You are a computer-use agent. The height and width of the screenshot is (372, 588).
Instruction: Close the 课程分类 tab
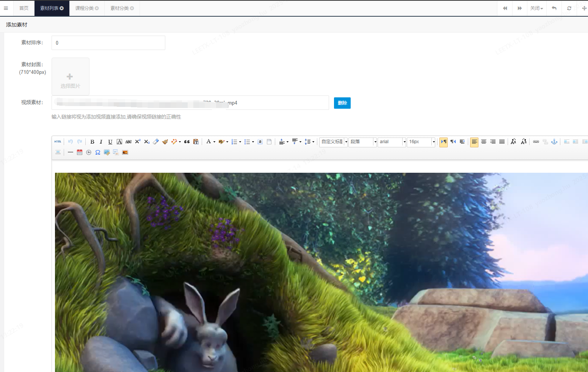click(x=97, y=8)
